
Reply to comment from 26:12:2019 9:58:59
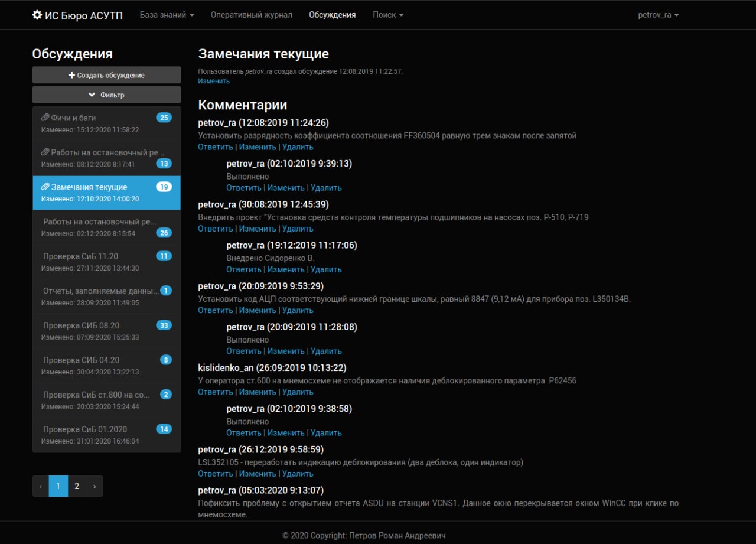(x=216, y=474)
